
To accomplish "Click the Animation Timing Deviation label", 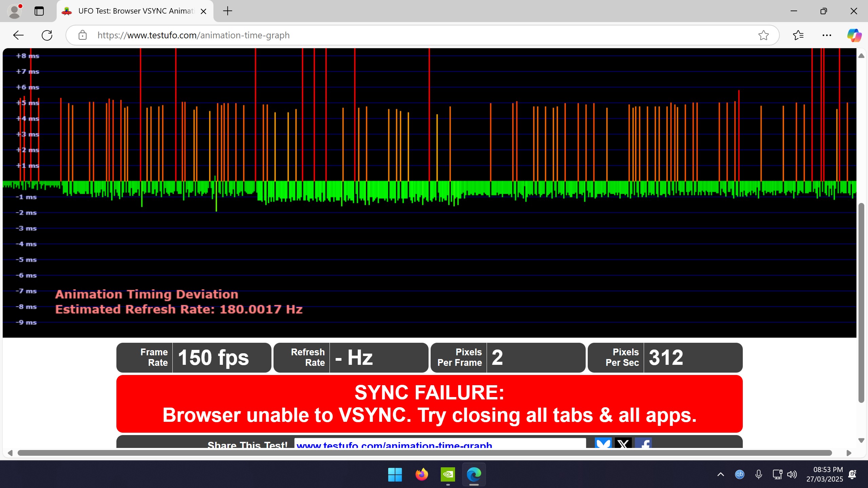I will point(147,295).
